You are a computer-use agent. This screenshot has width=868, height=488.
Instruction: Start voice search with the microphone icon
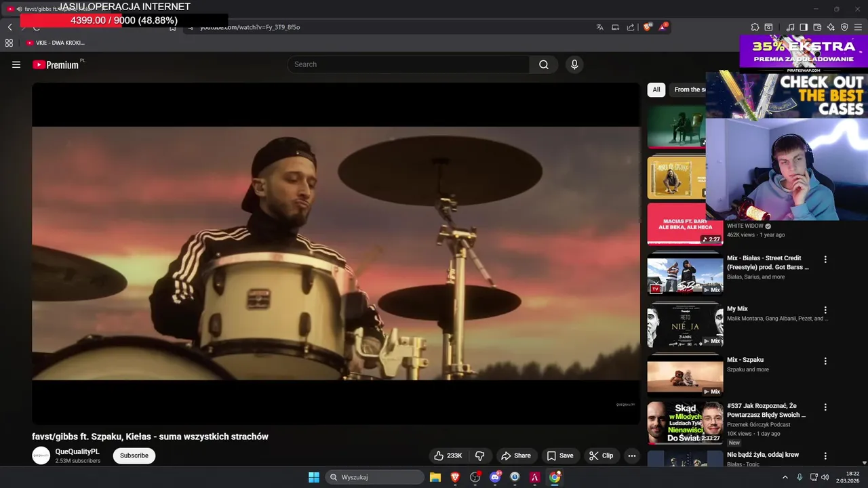(574, 64)
